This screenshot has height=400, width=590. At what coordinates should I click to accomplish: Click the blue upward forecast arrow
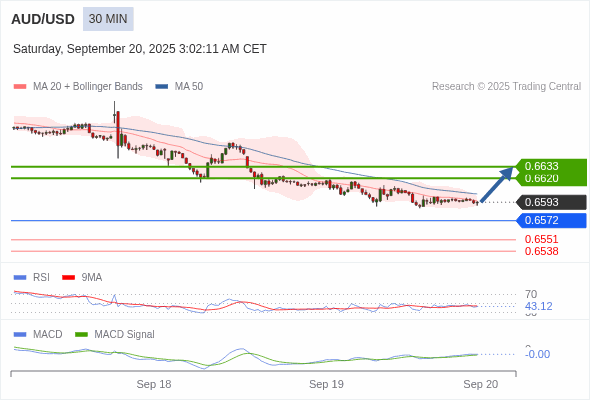[497, 184]
